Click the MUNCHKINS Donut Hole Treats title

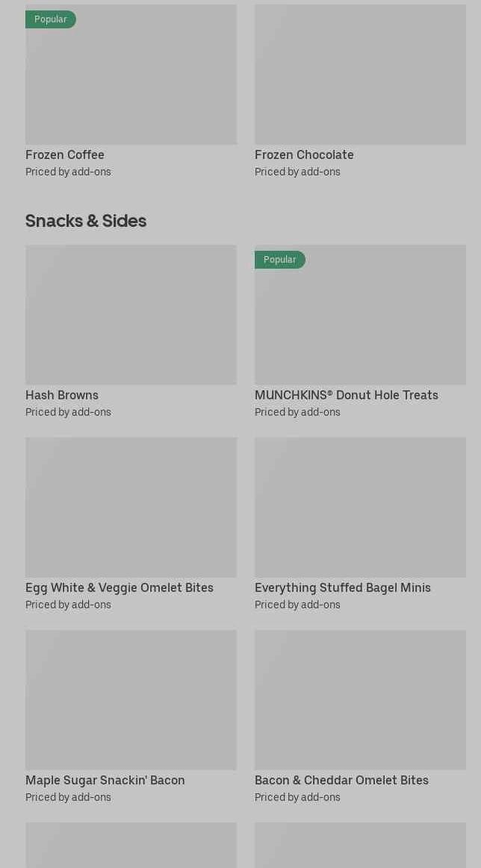(x=347, y=395)
